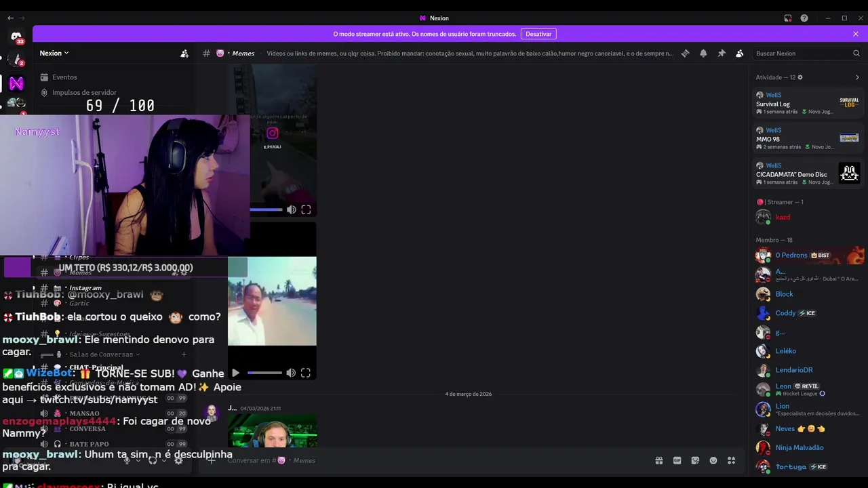Expand the Atividade panel chevron
The height and width of the screenshot is (488, 868).
point(857,77)
